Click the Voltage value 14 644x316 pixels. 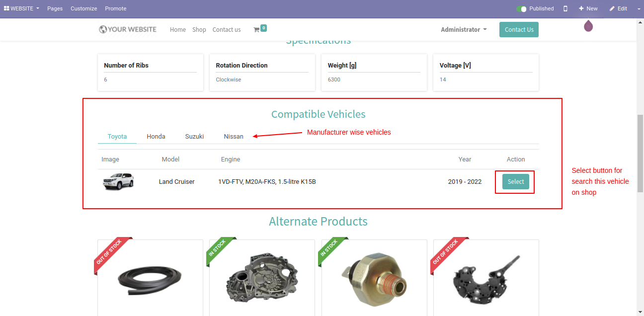[x=443, y=79]
